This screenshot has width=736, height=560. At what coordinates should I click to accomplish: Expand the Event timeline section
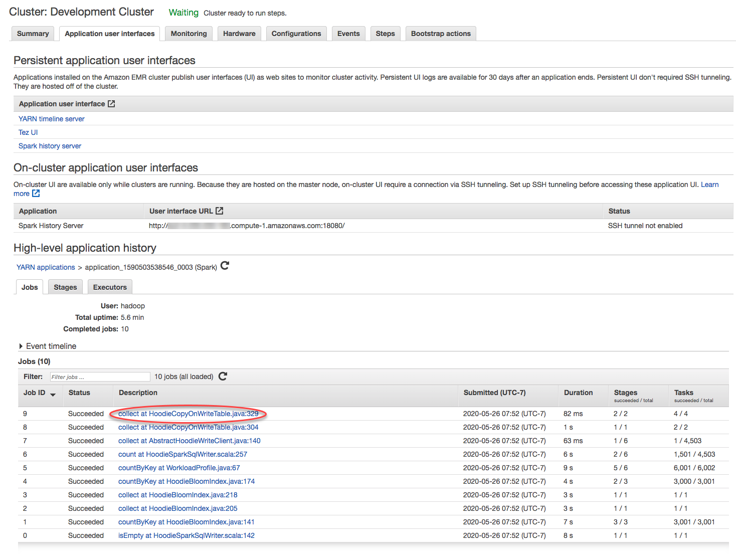[21, 346]
